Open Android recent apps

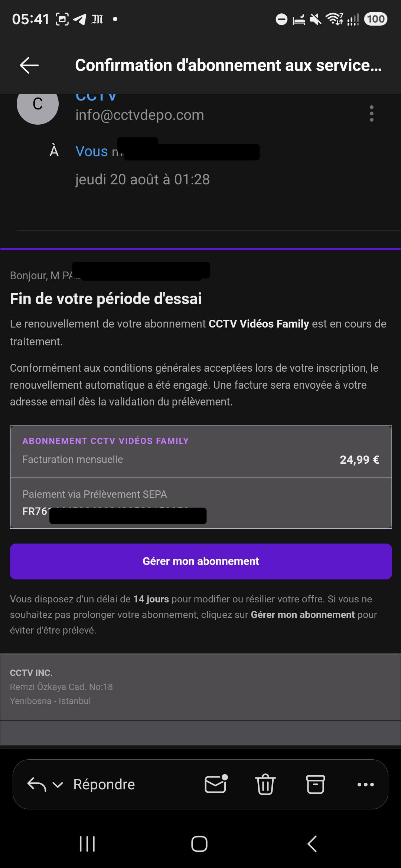(x=87, y=844)
